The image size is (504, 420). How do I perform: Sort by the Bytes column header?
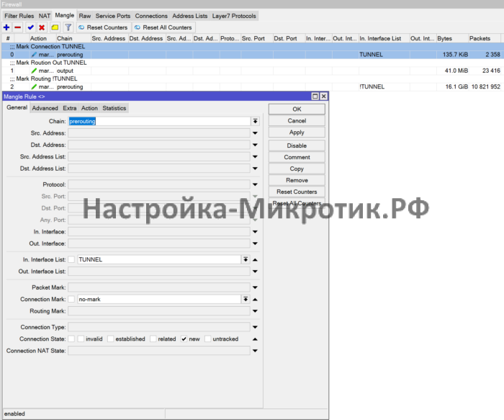(452, 38)
